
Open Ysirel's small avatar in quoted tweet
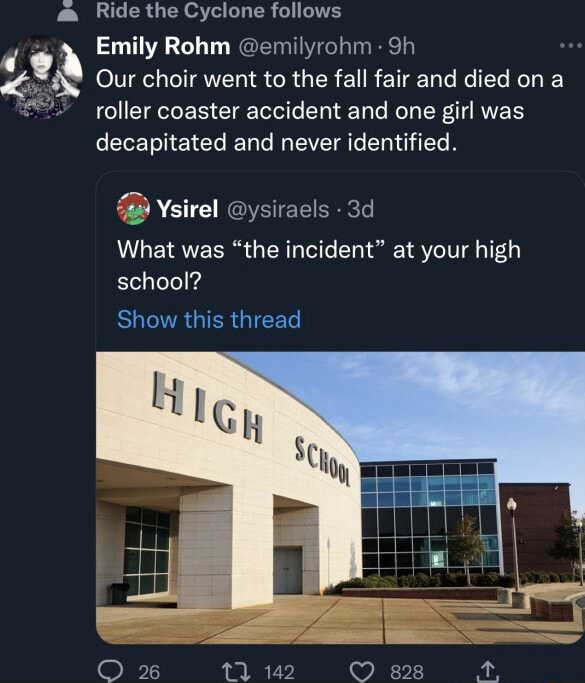coord(133,208)
